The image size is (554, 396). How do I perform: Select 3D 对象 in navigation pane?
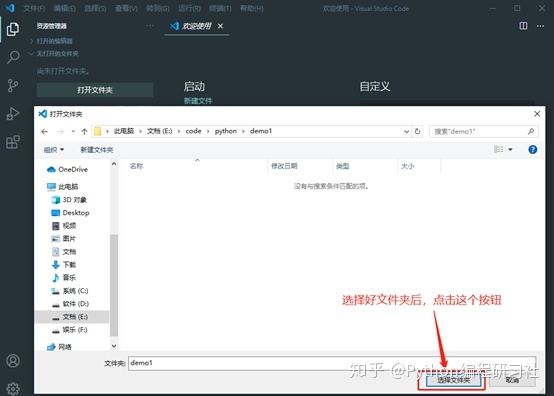(69, 200)
